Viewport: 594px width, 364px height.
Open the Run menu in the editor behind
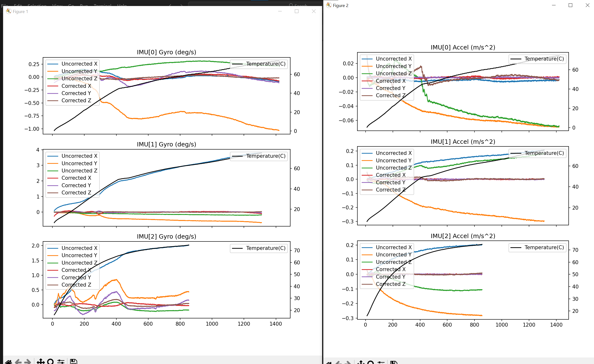(84, 5)
